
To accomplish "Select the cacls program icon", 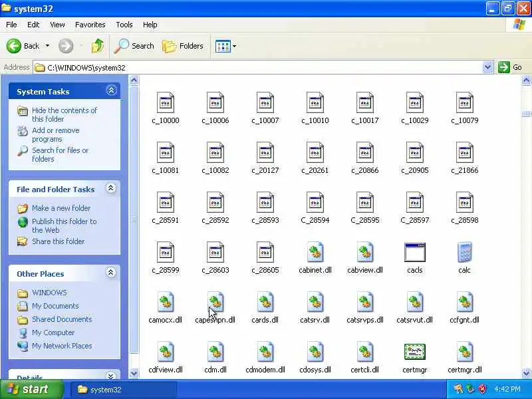I will 414,253.
